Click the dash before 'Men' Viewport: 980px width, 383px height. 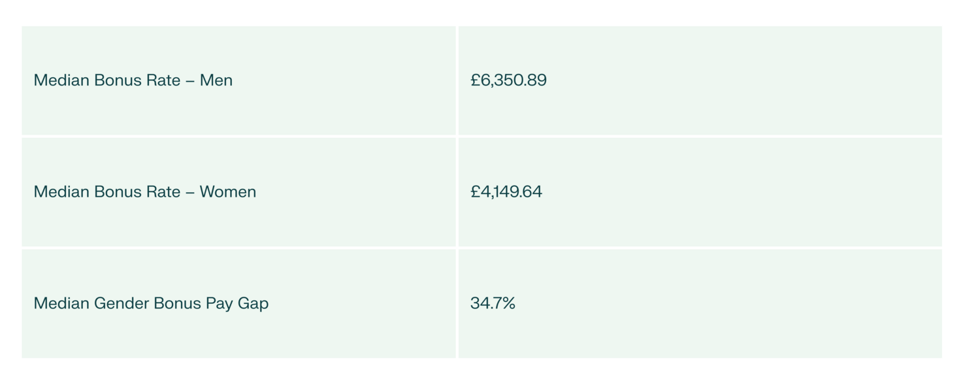click(190, 80)
